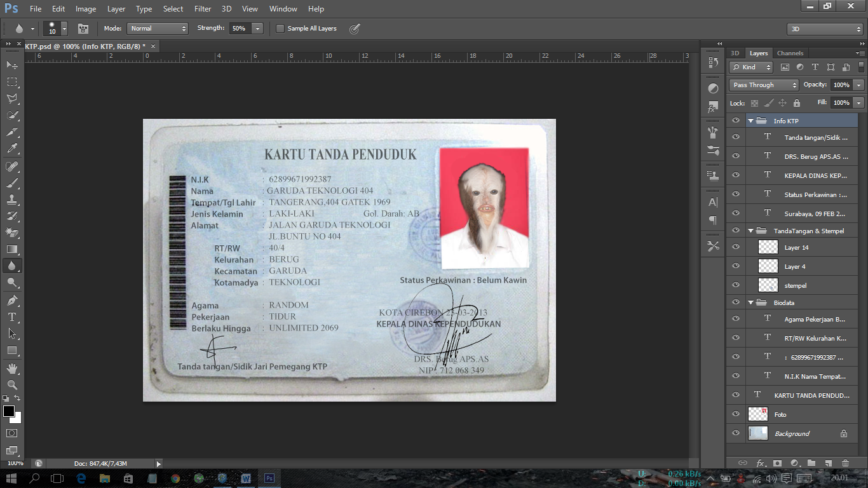Screen dimensions: 868x488
Task: Click the background color swatch
Action: tap(17, 419)
